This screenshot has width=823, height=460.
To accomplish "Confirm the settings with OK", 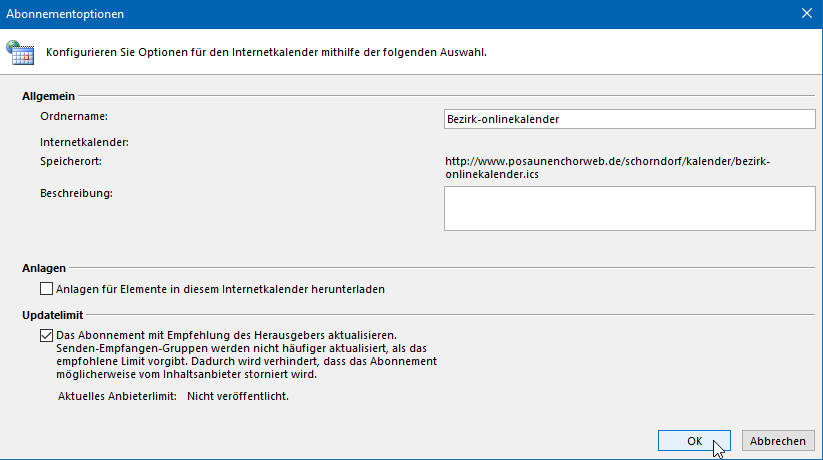I will pyautogui.click(x=694, y=441).
